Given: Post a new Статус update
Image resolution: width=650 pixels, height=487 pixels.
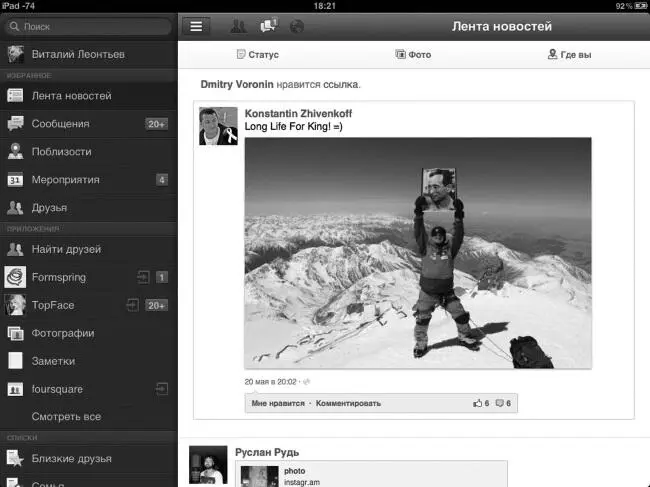Looking at the screenshot, I should [x=257, y=54].
